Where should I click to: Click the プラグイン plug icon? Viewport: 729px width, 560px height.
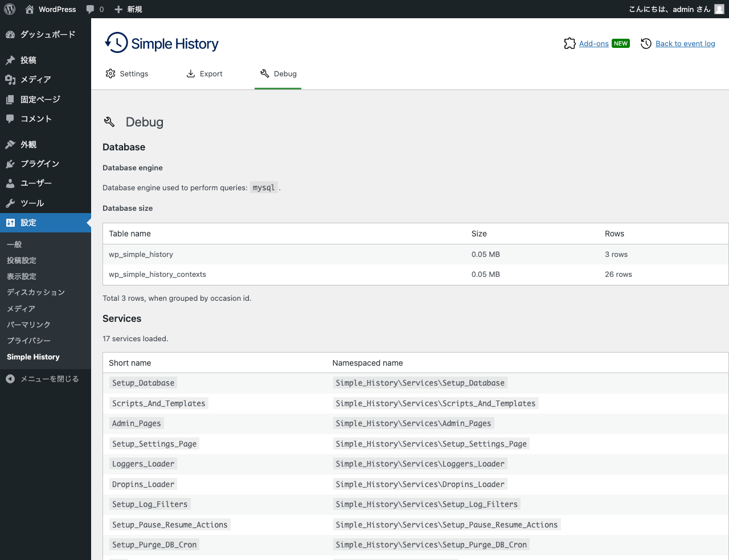point(10,163)
